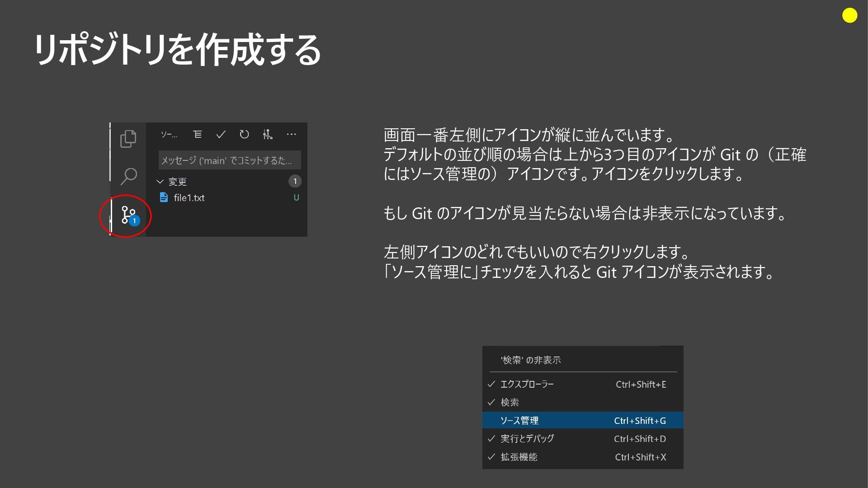Uncheck 拡張機能 in the context menu
Viewport: 868px width, 488px height.
[x=519, y=457]
